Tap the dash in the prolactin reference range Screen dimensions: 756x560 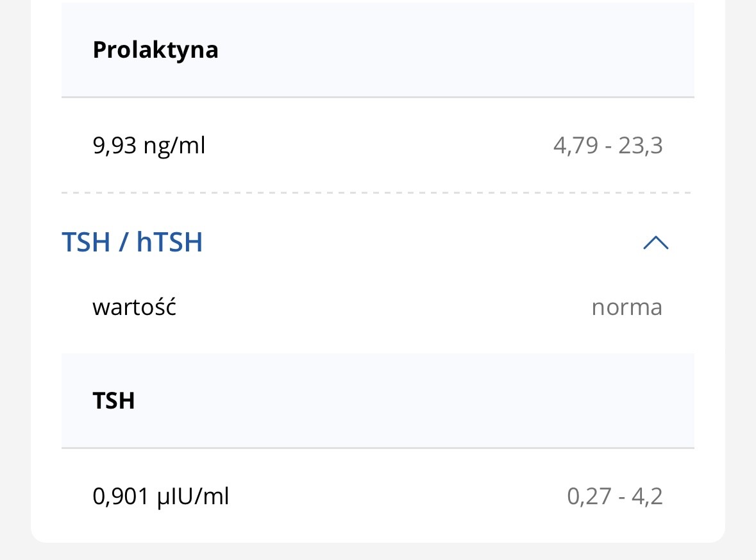click(608, 146)
